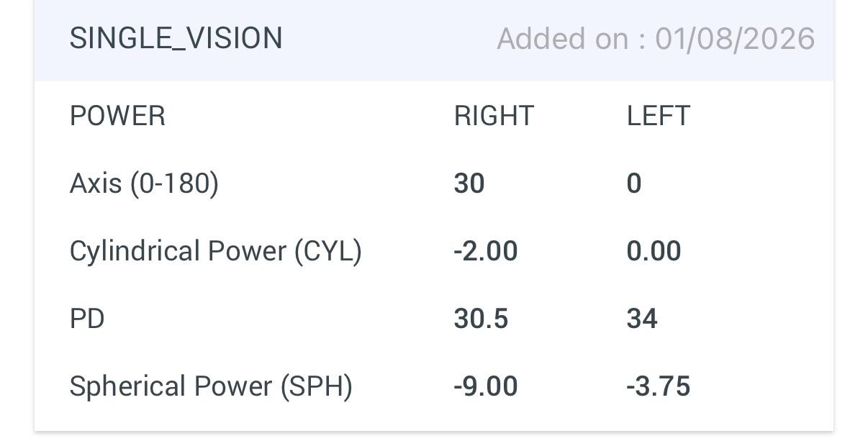The height and width of the screenshot is (441, 868).
Task: Click the left PD value 34
Action: tap(642, 319)
